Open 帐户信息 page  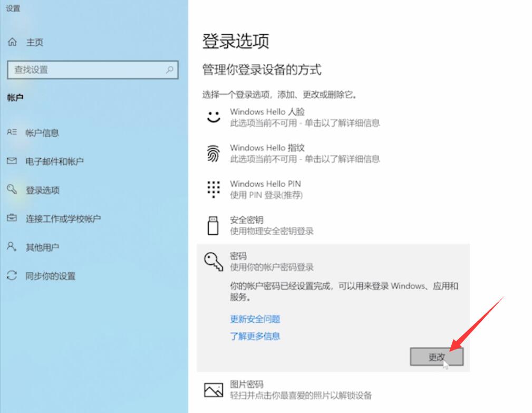[x=42, y=133]
